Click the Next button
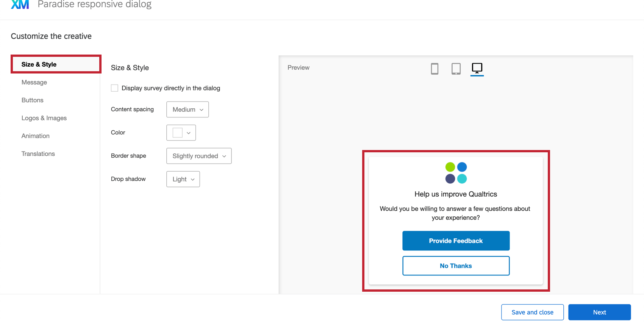The image size is (644, 322). [599, 312]
